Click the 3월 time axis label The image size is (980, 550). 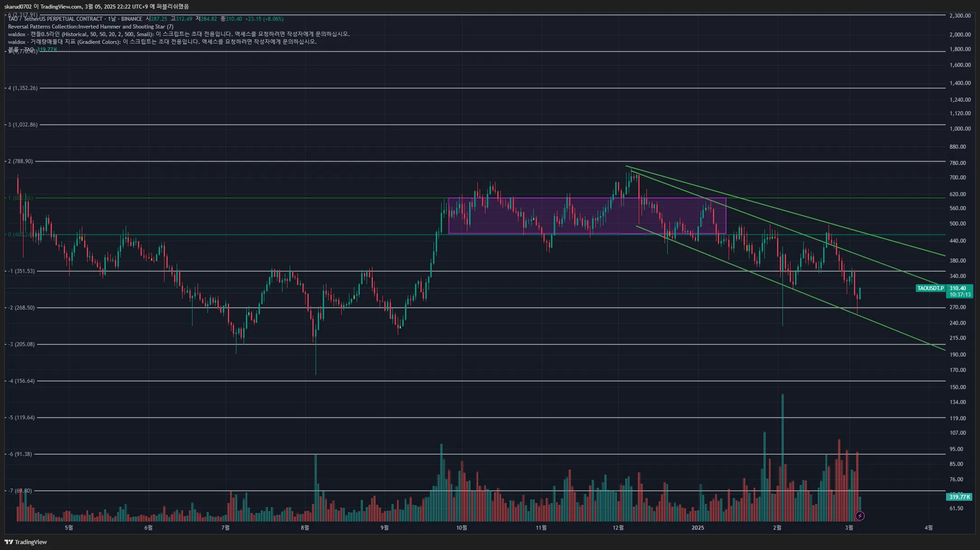[849, 528]
